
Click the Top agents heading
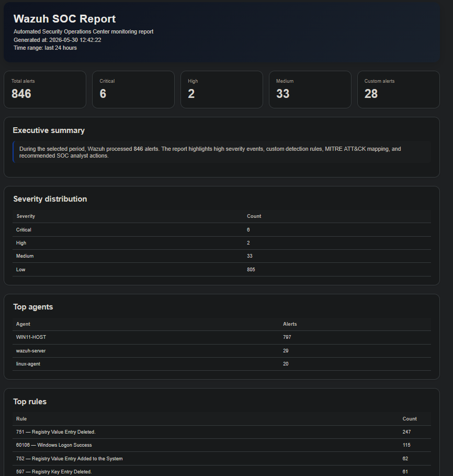coord(33,307)
